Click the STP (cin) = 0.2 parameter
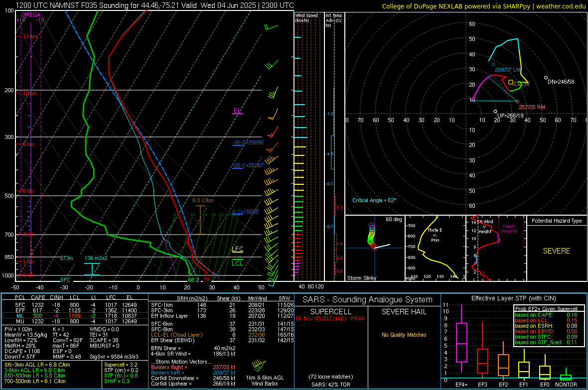588x390 pixels. coord(121,371)
